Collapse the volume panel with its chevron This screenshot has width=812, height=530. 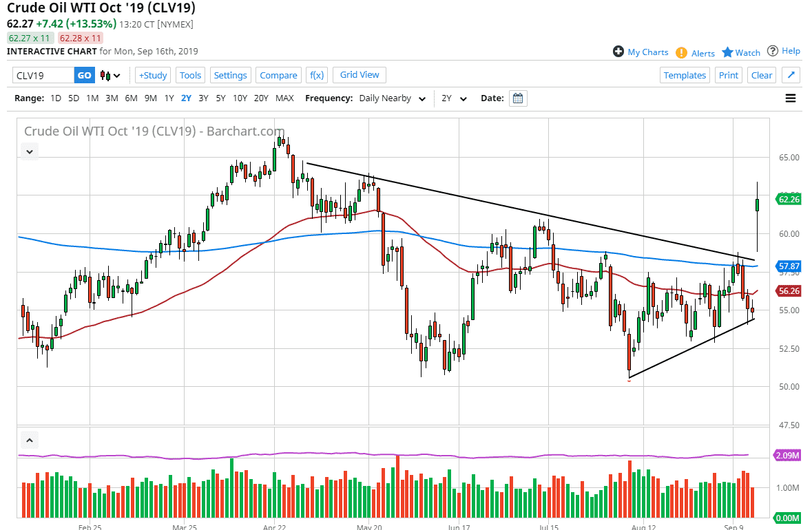[29, 439]
